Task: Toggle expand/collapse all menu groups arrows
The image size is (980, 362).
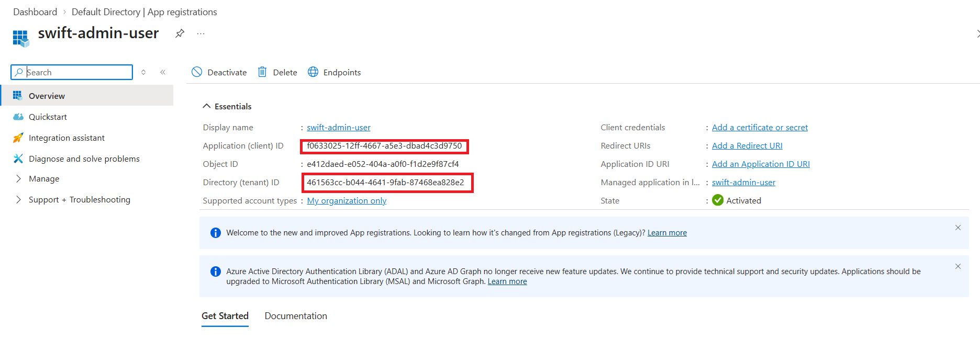Action: coord(143,72)
